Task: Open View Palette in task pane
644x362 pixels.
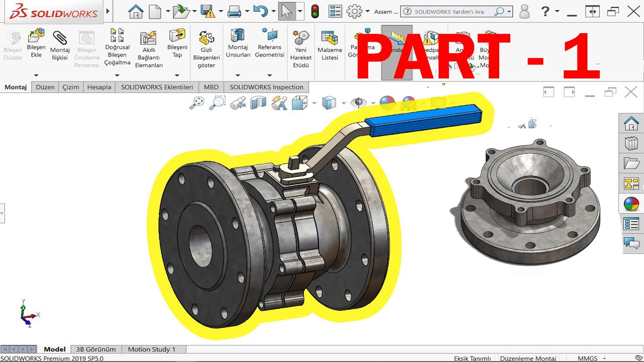Action: [631, 184]
